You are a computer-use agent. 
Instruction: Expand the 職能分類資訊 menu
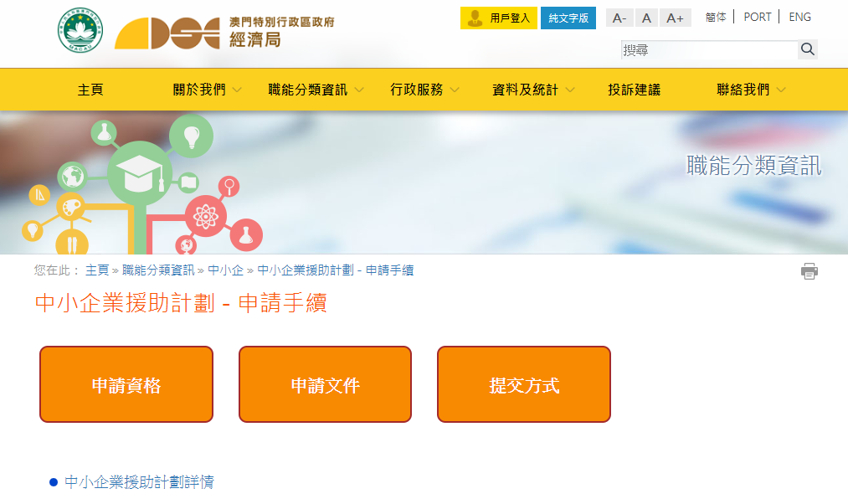pos(316,90)
